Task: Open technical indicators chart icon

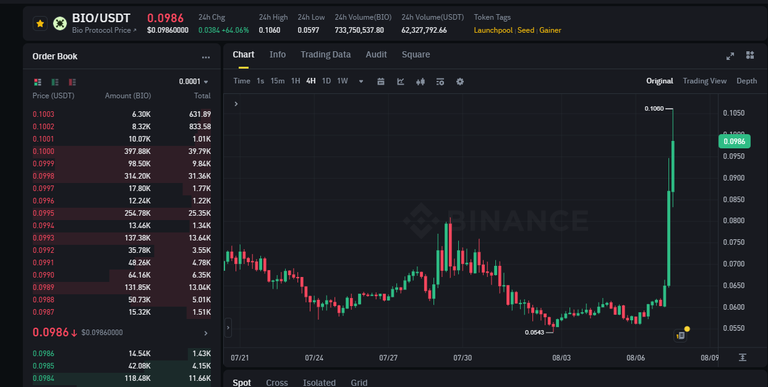Action: pos(401,82)
